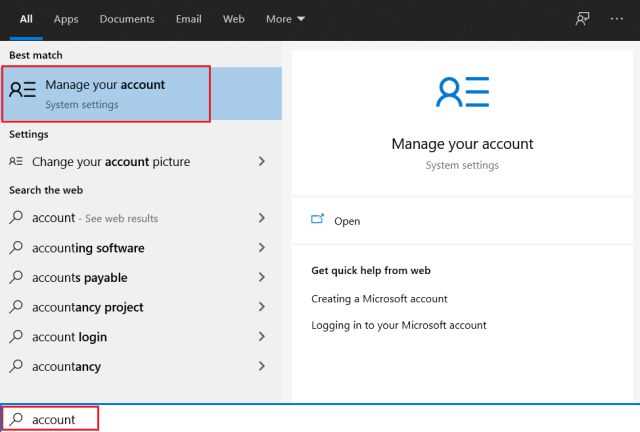Click the magnifier icon beside accountancy project

[16, 307]
